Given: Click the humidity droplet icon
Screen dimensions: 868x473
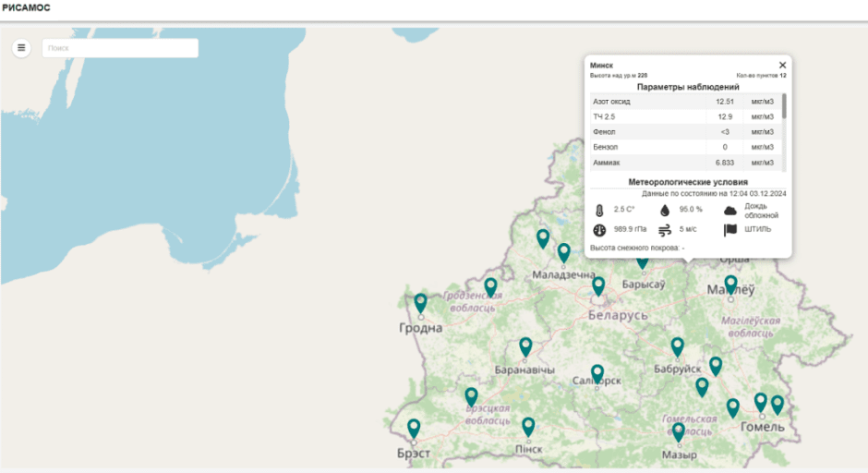Looking at the screenshot, I should (x=664, y=211).
